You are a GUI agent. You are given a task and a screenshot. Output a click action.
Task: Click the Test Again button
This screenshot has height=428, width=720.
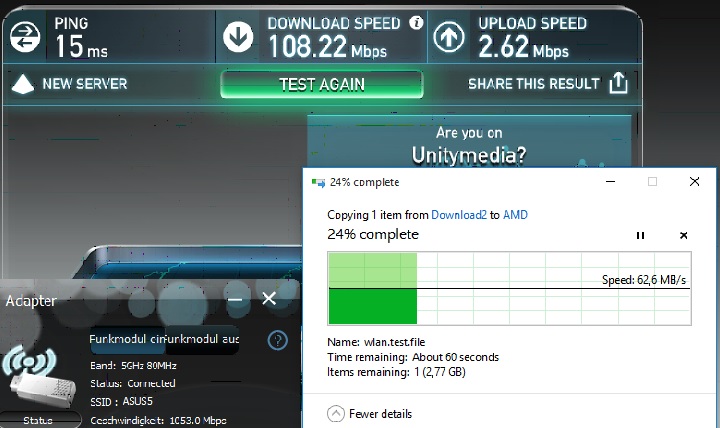[321, 84]
